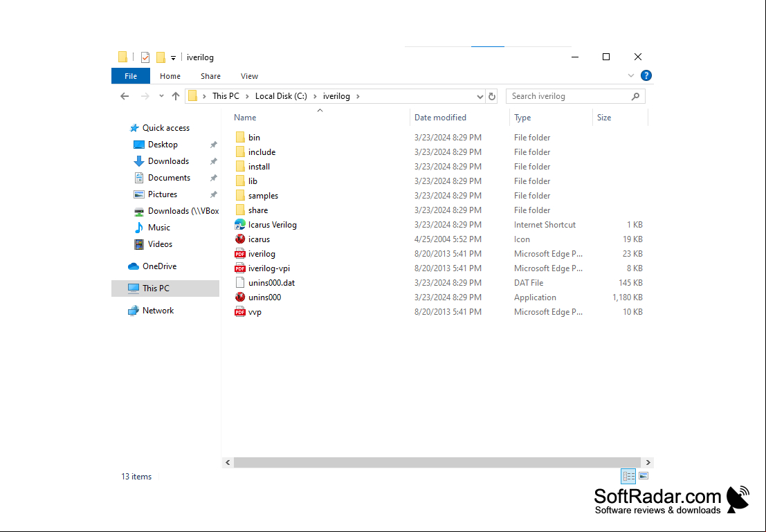Select the iverilog-vpi PDF file icon
Image resolution: width=766 pixels, height=532 pixels.
tap(240, 268)
